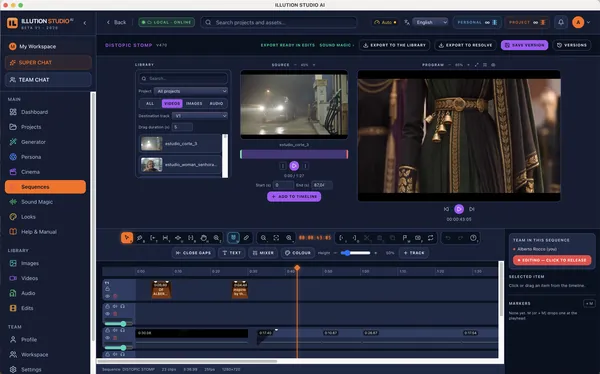Play the program monitor video
The image size is (600, 374).
(459, 209)
